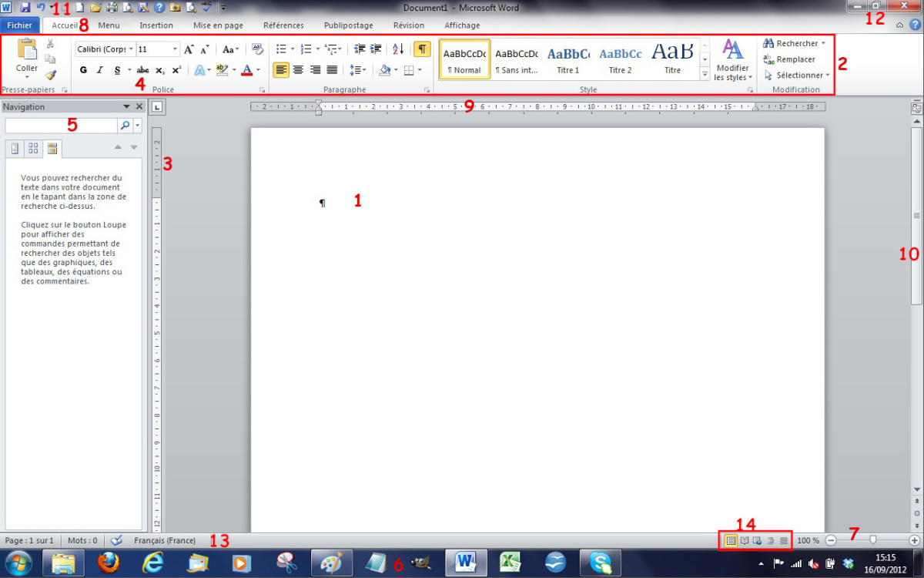Toggle italic (I) formatting
924x578 pixels.
click(x=99, y=70)
